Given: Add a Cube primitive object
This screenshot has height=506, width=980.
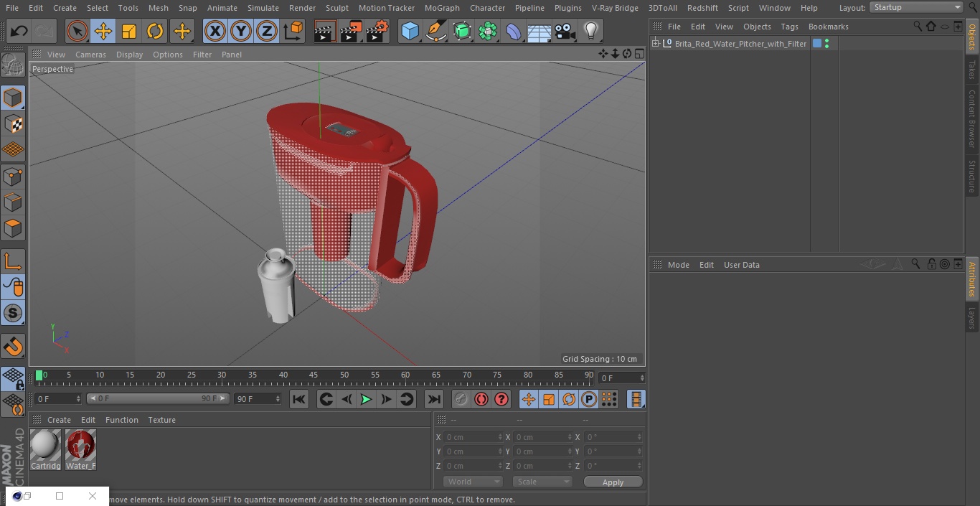Looking at the screenshot, I should pos(410,31).
